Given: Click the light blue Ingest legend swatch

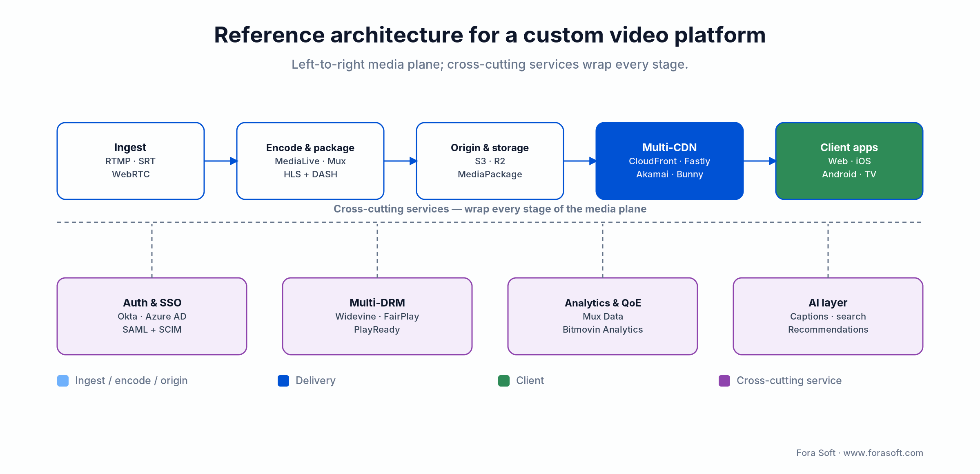Looking at the screenshot, I should pyautogui.click(x=63, y=381).
